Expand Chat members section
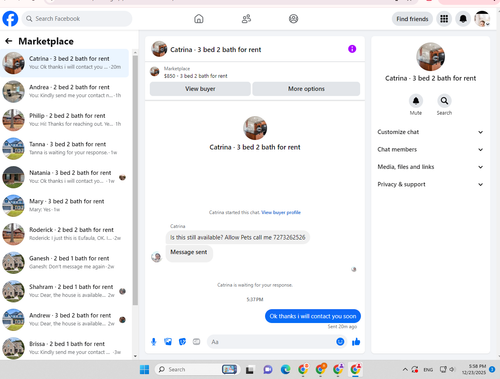The height and width of the screenshot is (379, 500). tap(430, 149)
